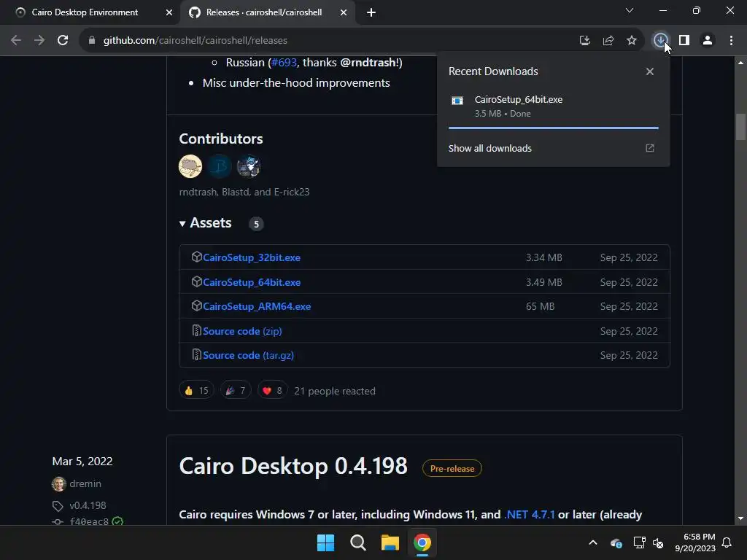Viewport: 747px width, 560px height.
Task: Click the page scrollbar thumb
Action: tap(740, 126)
